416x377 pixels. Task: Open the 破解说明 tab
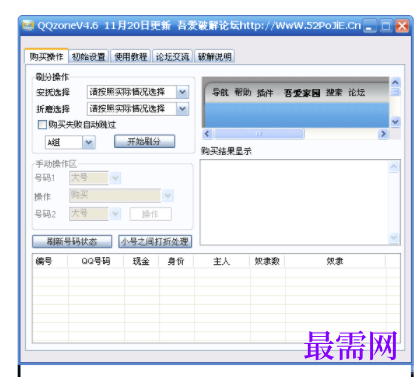215,57
